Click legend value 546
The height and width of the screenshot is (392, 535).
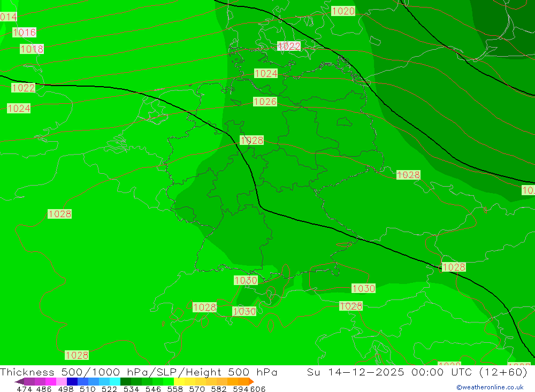click(x=153, y=389)
